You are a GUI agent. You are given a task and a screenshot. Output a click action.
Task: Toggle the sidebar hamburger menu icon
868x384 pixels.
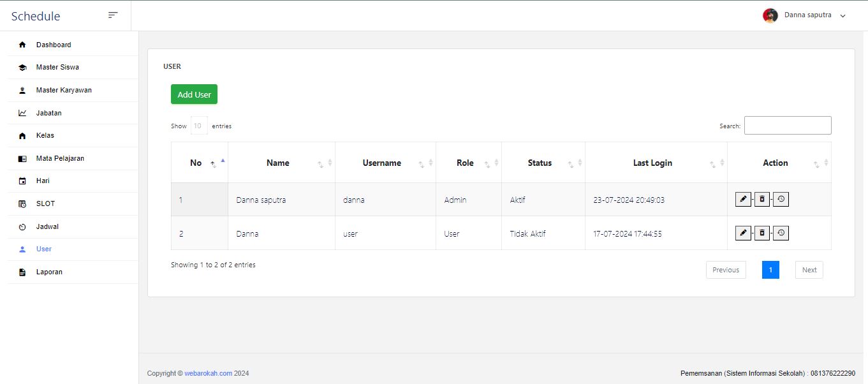pos(113,15)
